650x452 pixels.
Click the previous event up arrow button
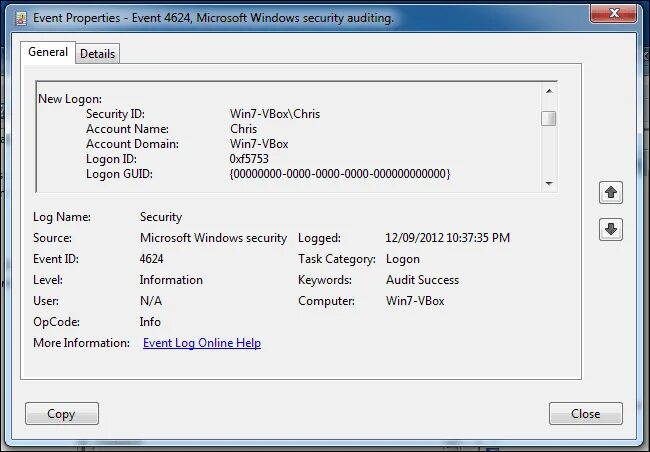pyautogui.click(x=611, y=191)
